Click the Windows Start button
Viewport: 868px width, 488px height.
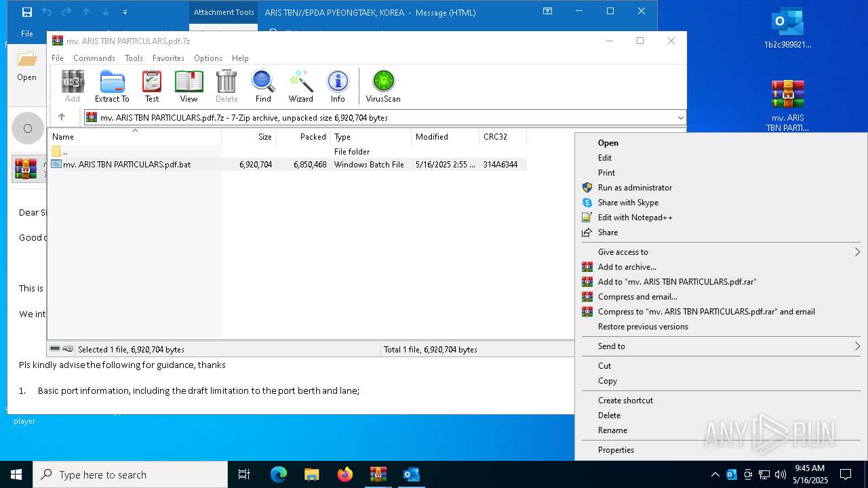pos(16,474)
